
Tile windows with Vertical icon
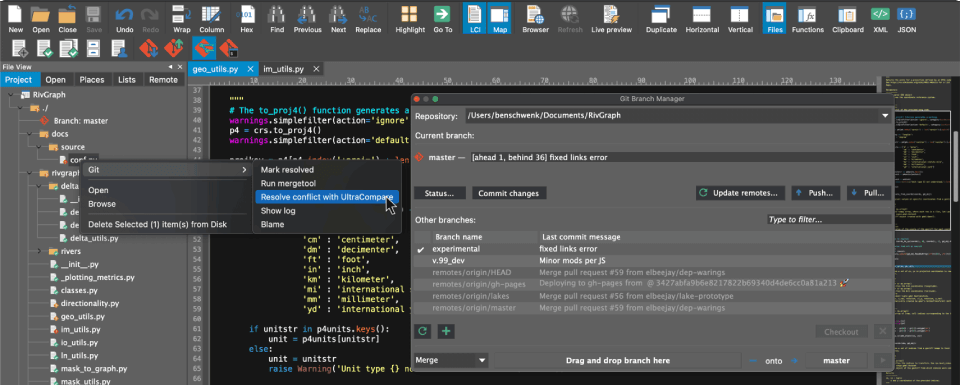coord(740,19)
